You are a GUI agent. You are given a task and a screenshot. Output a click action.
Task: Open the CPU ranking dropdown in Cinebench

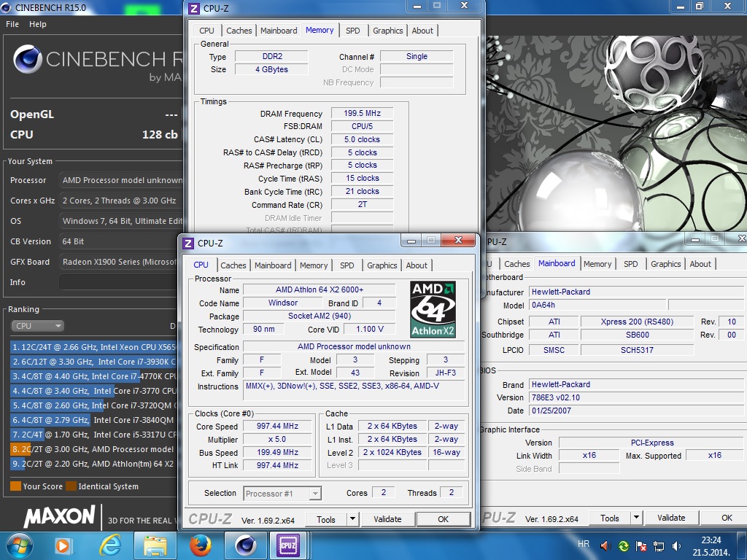(38, 326)
